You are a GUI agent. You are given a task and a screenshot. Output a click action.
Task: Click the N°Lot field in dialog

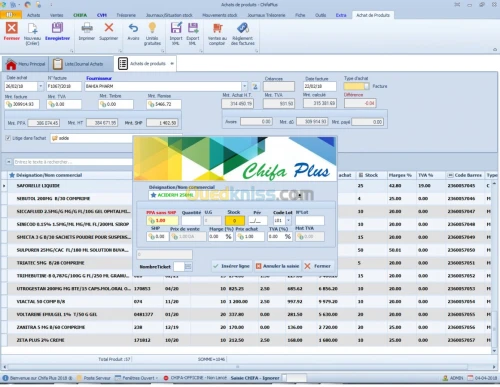[x=310, y=220]
